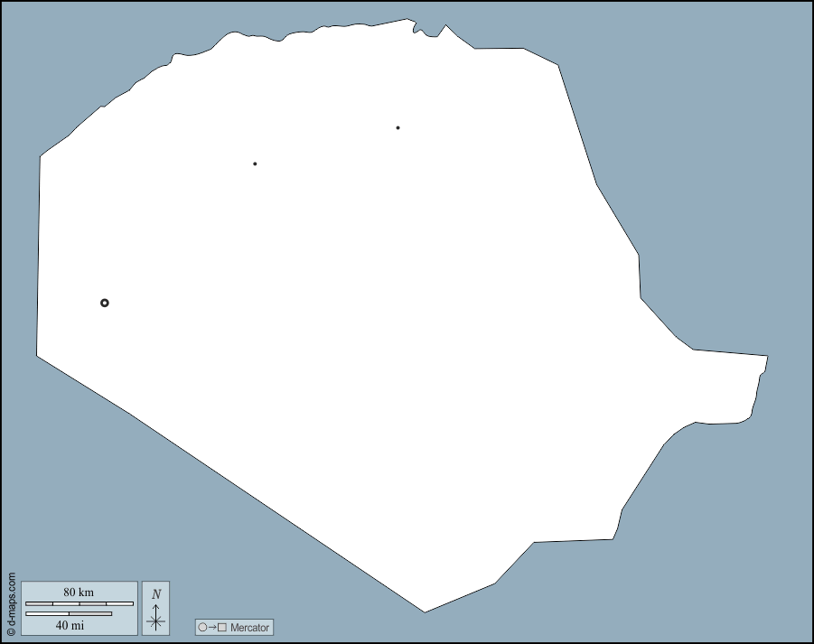This screenshot has width=814, height=644.
Task: Click the italic N letter above compass arrow
Action: [x=156, y=594]
